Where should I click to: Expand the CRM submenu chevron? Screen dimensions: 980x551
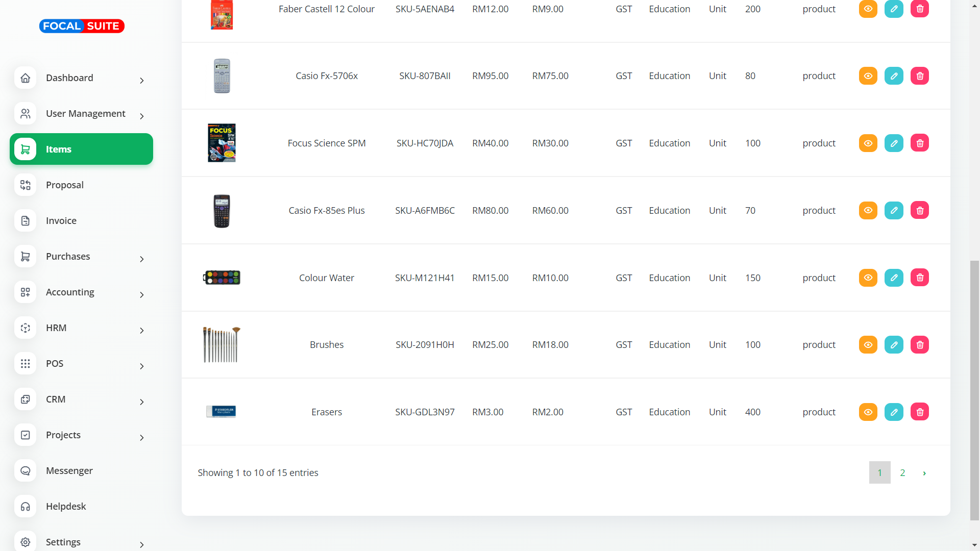[x=142, y=402]
